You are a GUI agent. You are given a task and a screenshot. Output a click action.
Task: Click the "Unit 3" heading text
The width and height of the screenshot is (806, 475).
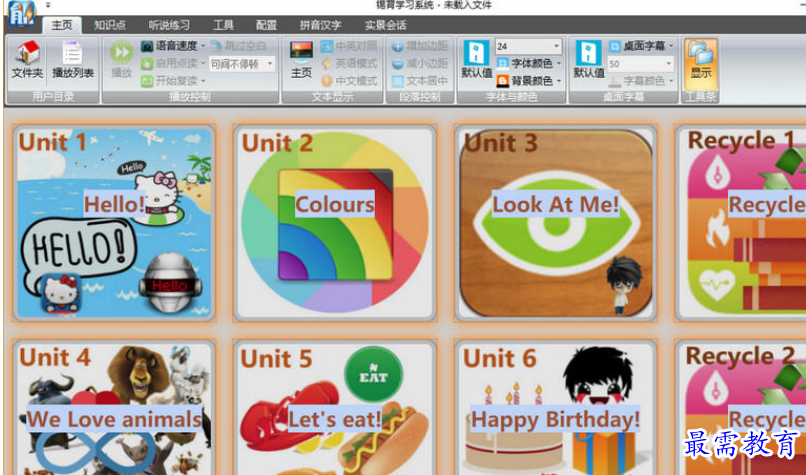(500, 142)
